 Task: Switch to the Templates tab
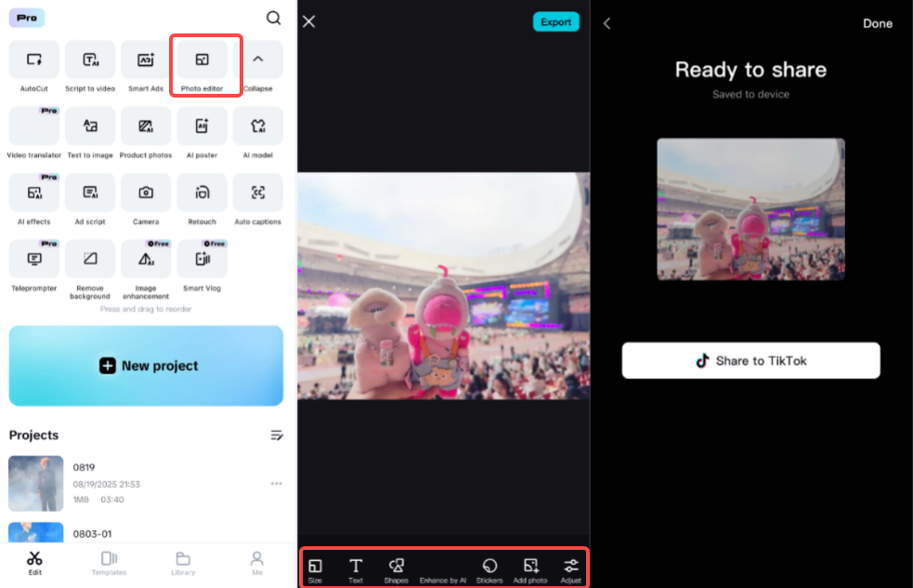(109, 564)
